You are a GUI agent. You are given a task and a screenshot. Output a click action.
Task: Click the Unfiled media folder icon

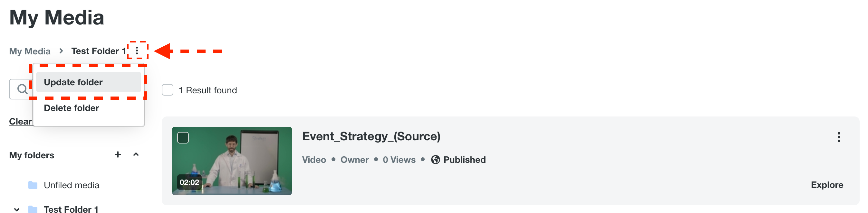click(33, 185)
